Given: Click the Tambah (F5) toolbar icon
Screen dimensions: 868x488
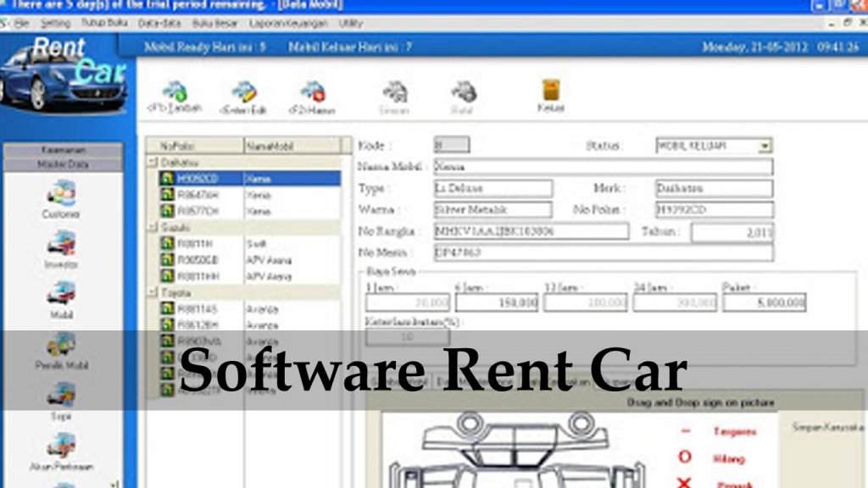Looking at the screenshot, I should (x=175, y=91).
